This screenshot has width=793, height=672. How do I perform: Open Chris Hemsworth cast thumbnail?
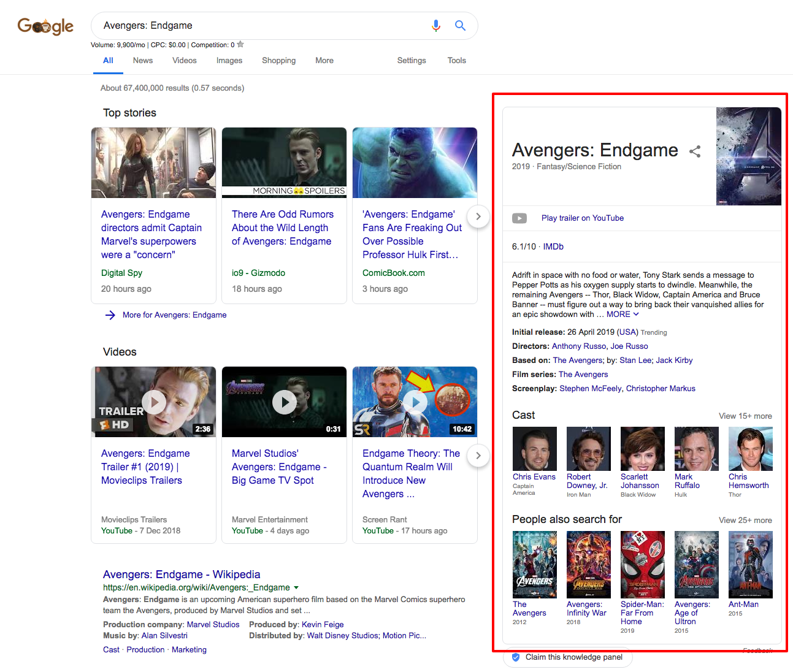pyautogui.click(x=751, y=449)
